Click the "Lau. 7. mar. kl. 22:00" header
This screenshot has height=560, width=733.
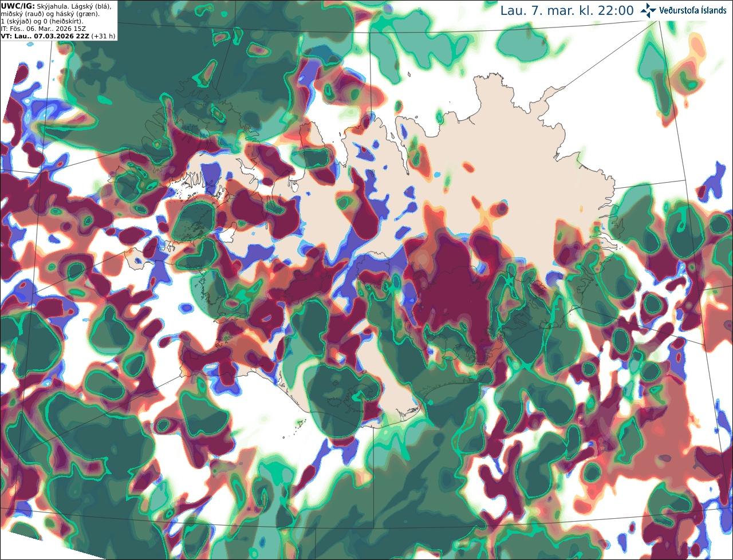click(567, 10)
